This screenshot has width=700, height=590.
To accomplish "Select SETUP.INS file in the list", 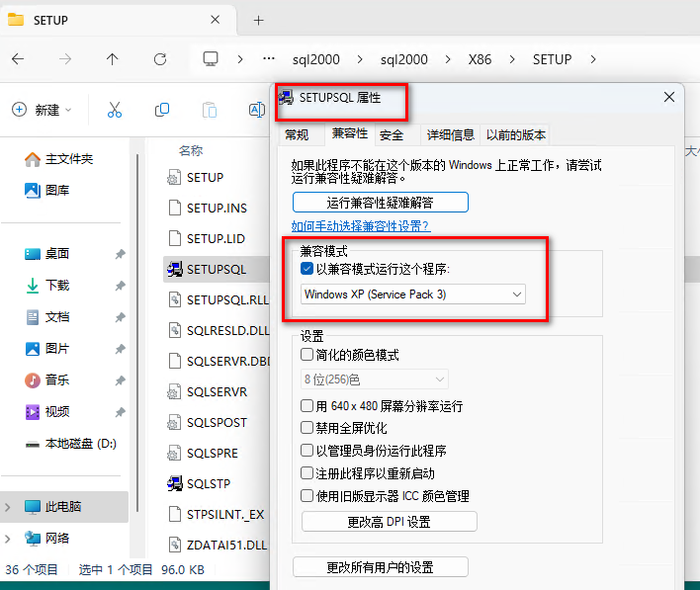I will pyautogui.click(x=217, y=209).
